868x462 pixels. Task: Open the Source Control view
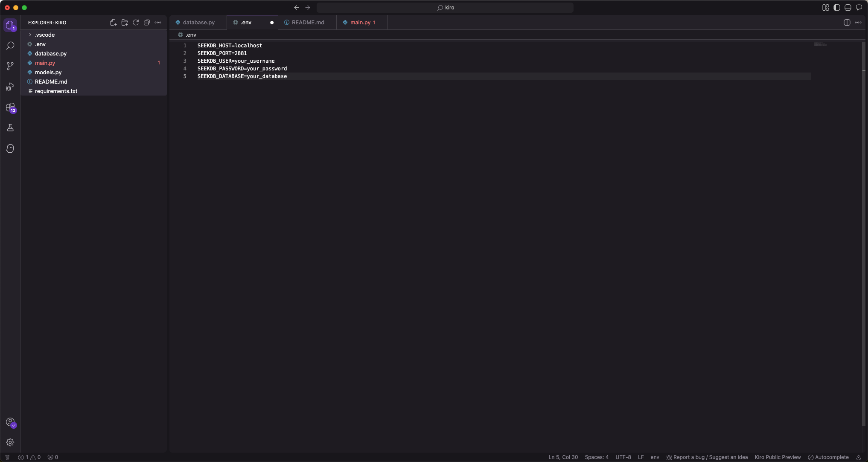(x=10, y=66)
